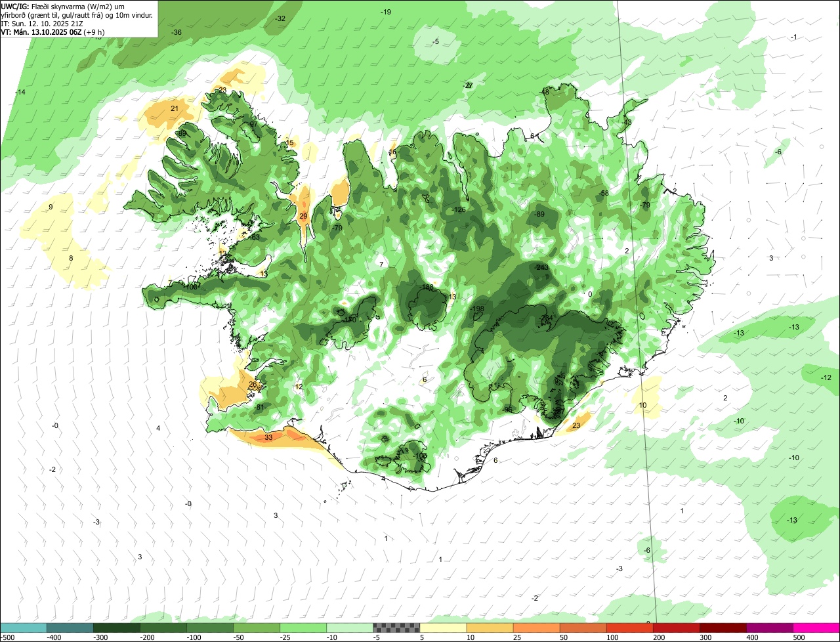Select the magenta legend swatch above 500
Viewport: 840px width, 642px height.
(x=816, y=628)
